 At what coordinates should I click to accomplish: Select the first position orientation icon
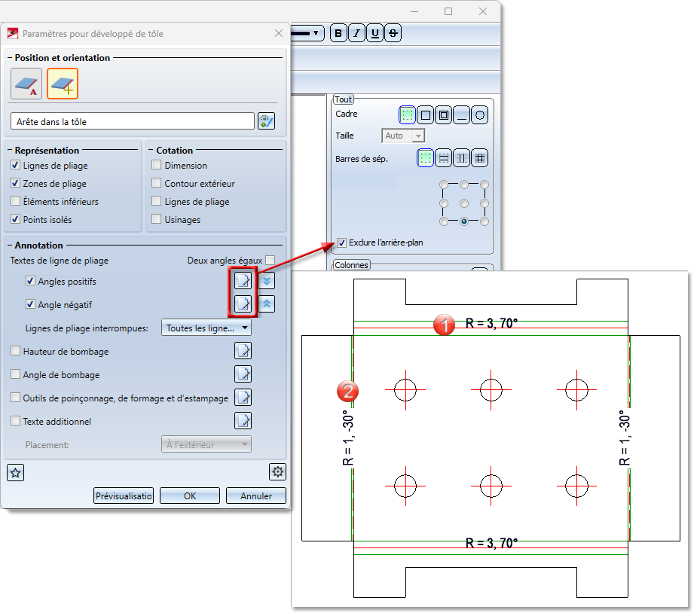click(26, 84)
